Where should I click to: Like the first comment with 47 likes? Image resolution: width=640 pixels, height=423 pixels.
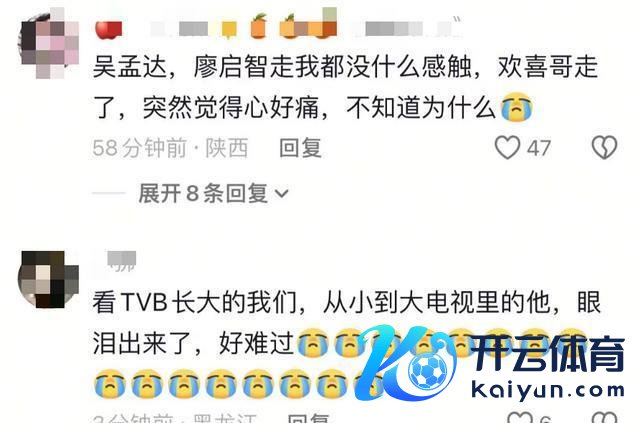(507, 147)
